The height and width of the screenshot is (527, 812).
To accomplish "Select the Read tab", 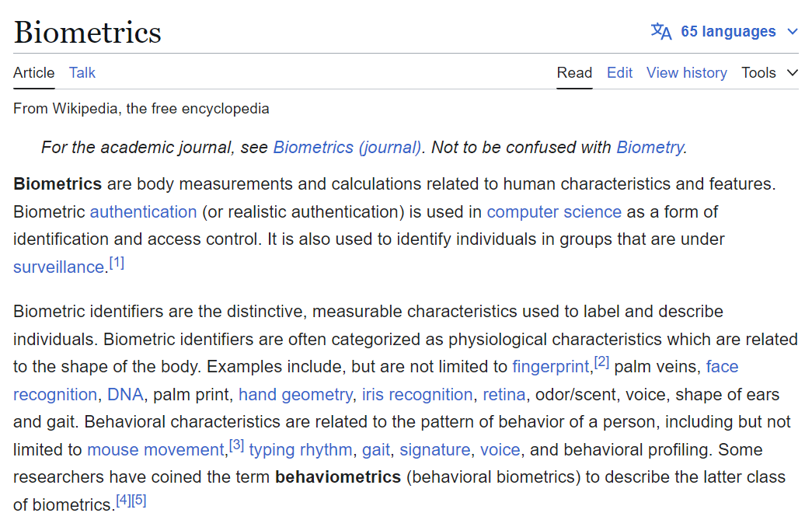I will click(x=574, y=73).
